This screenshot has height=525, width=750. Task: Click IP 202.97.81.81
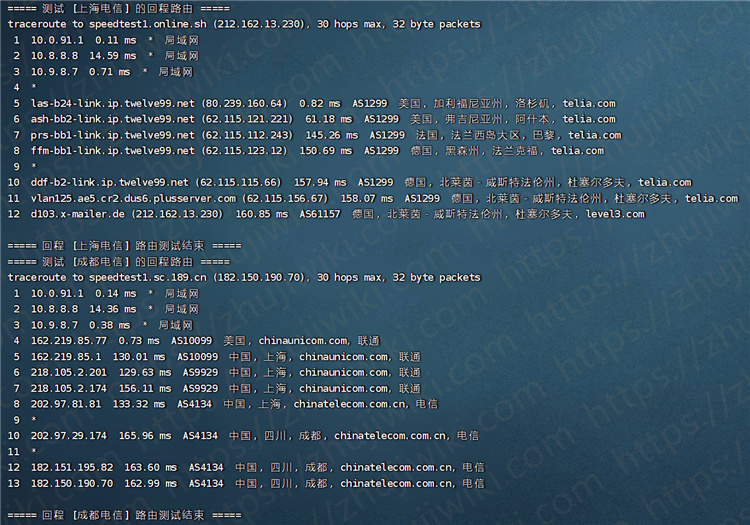[66, 404]
